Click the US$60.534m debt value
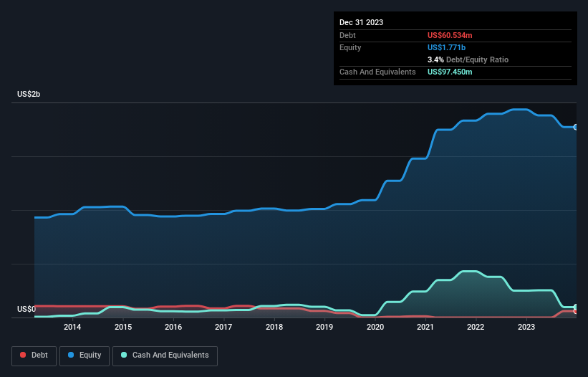 pos(450,35)
